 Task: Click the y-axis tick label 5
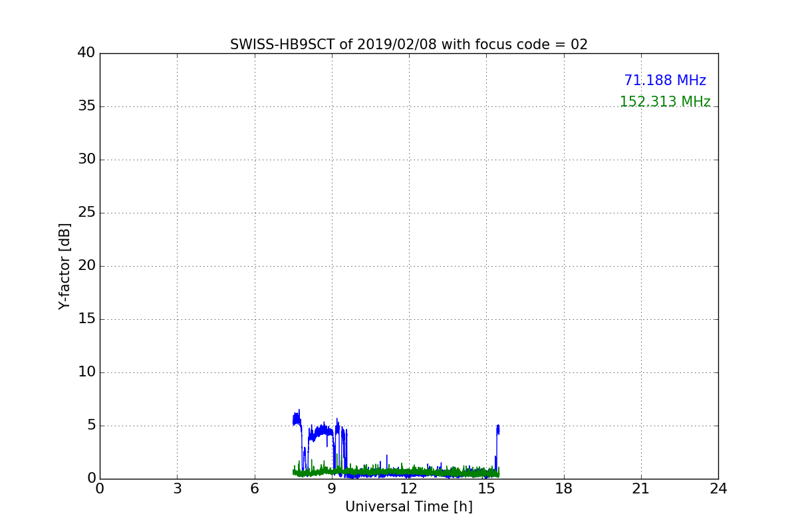point(91,426)
